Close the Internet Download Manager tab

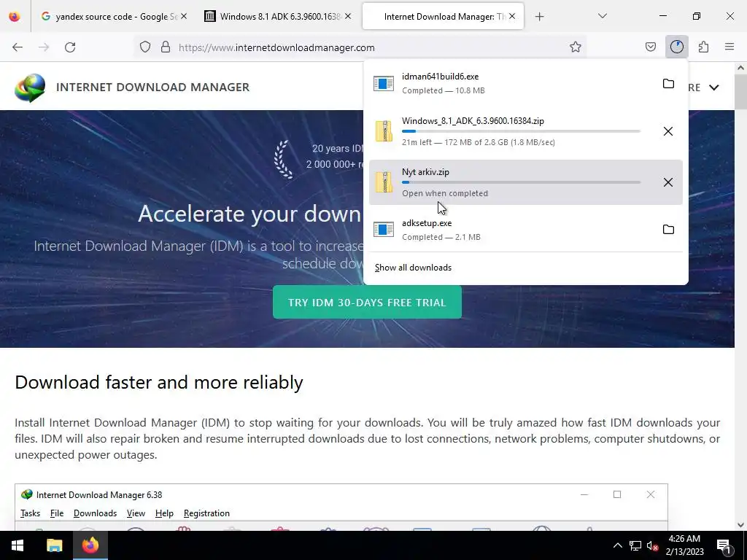512,16
